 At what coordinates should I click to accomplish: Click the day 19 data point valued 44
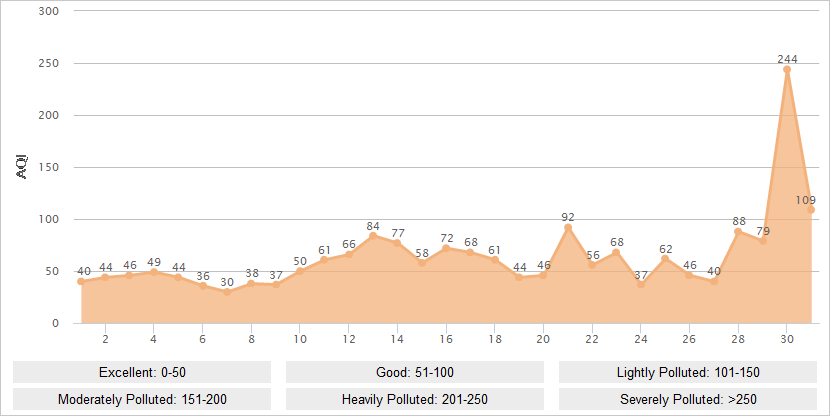point(519,277)
